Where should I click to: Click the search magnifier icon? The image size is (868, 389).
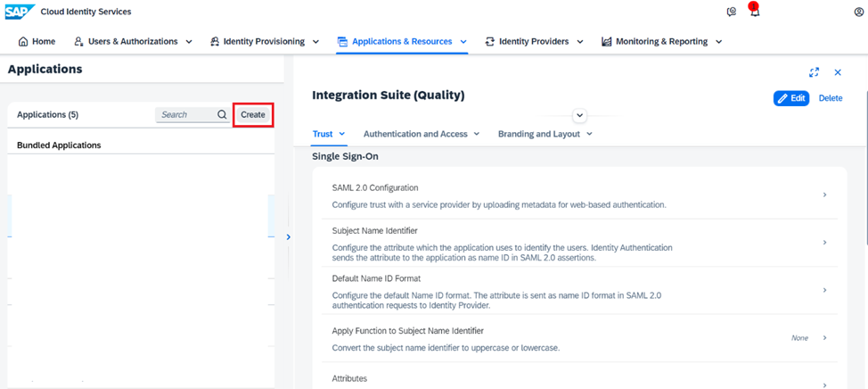(x=222, y=115)
